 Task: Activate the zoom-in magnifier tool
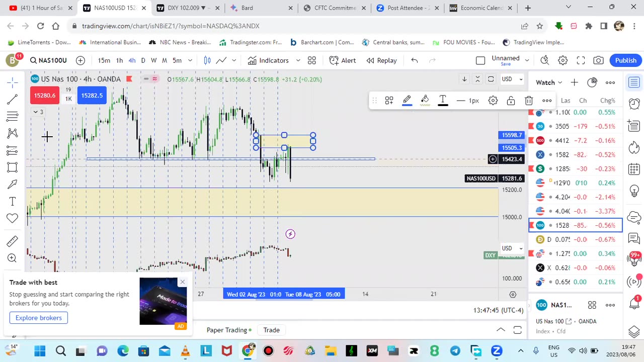[x=13, y=258]
